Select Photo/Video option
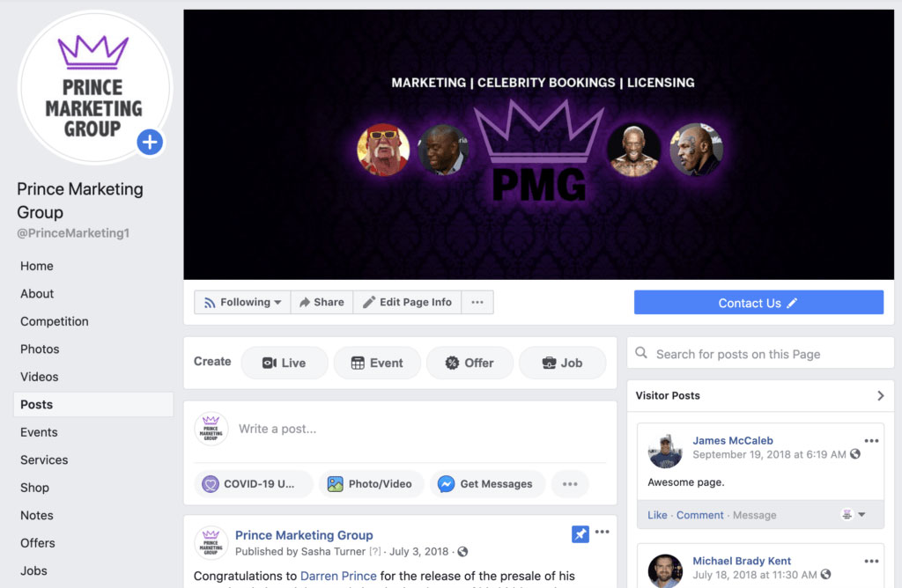The image size is (902, 588). coord(371,484)
